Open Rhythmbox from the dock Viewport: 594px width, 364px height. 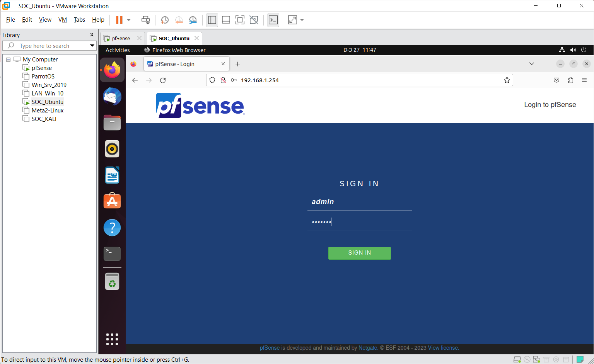pos(112,149)
